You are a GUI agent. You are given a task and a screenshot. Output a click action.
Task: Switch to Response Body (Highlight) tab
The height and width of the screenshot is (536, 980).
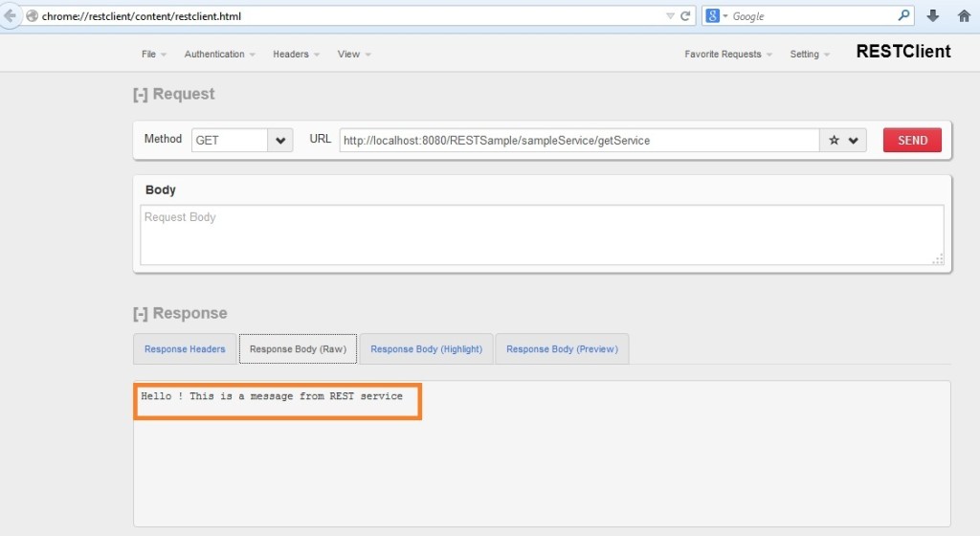(x=426, y=349)
